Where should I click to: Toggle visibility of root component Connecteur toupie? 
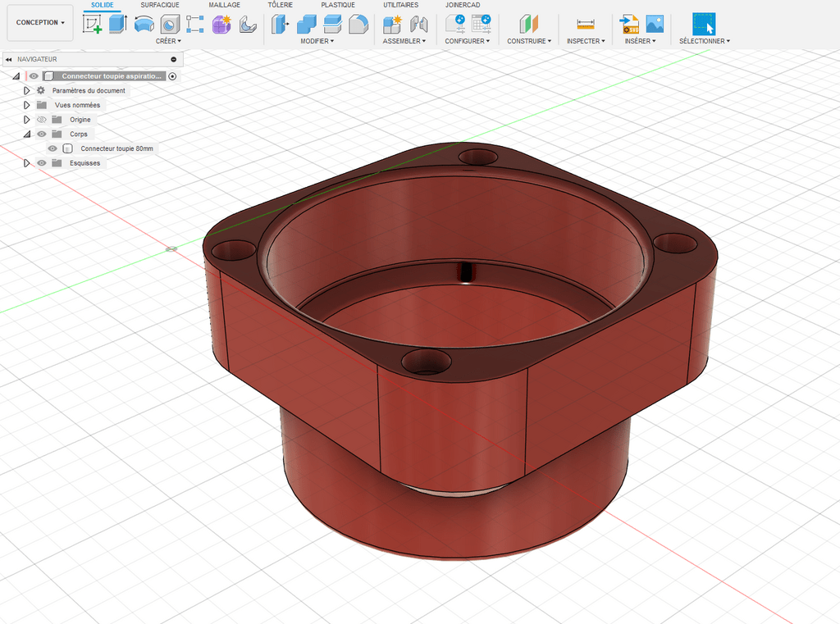(34, 76)
